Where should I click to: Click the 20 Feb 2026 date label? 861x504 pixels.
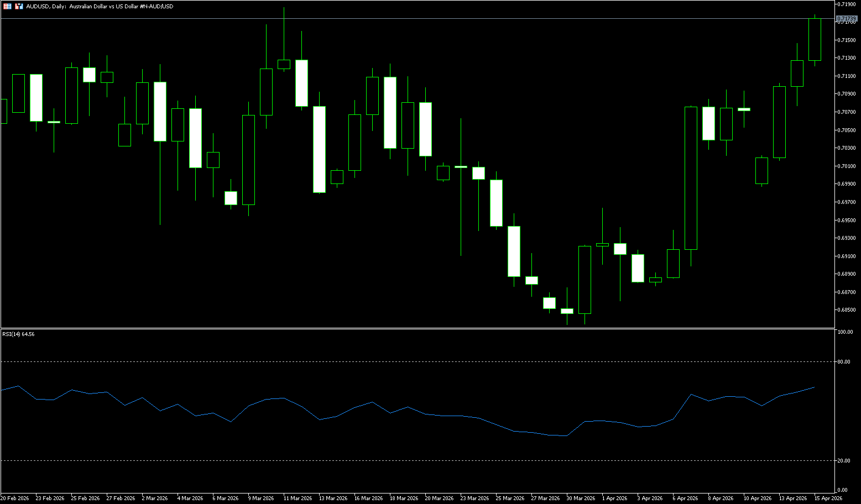pos(15,498)
